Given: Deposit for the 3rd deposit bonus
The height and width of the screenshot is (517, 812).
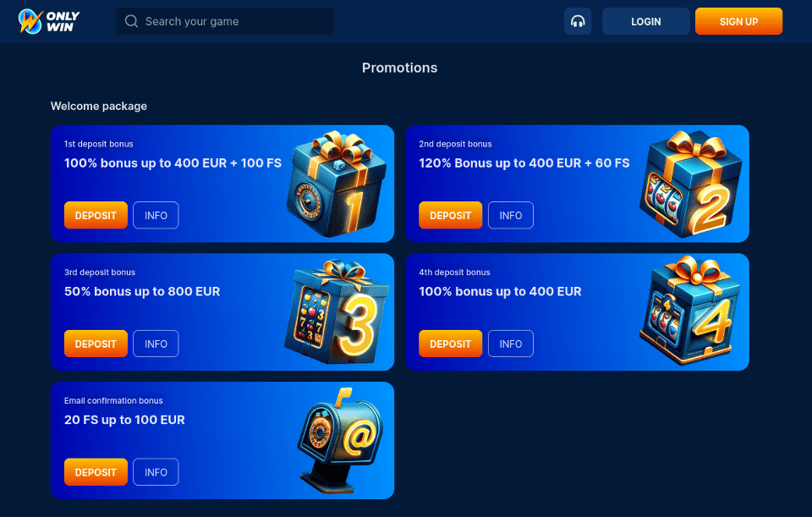Looking at the screenshot, I should click(x=96, y=344).
